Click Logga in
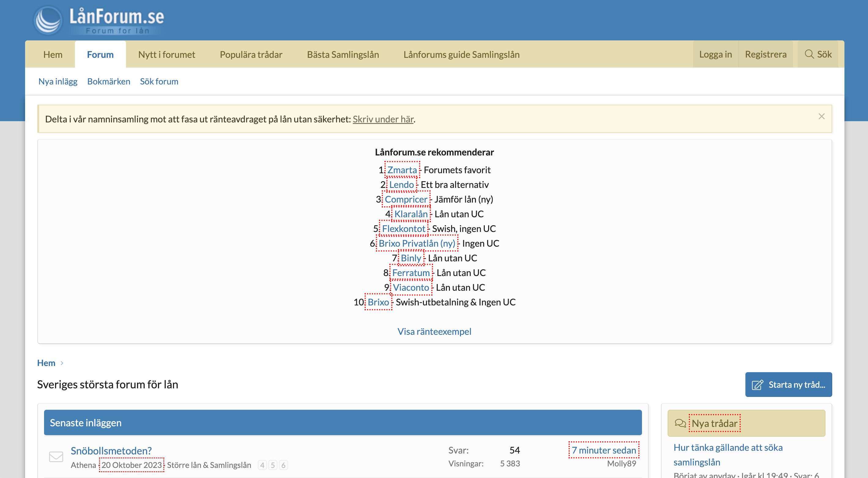 click(715, 54)
